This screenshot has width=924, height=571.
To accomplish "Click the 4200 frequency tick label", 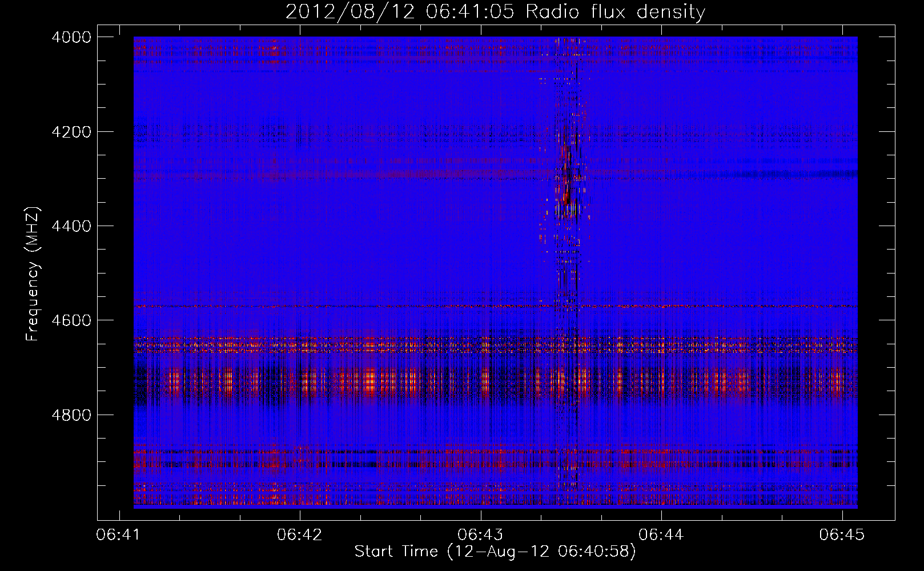I will tap(71, 132).
